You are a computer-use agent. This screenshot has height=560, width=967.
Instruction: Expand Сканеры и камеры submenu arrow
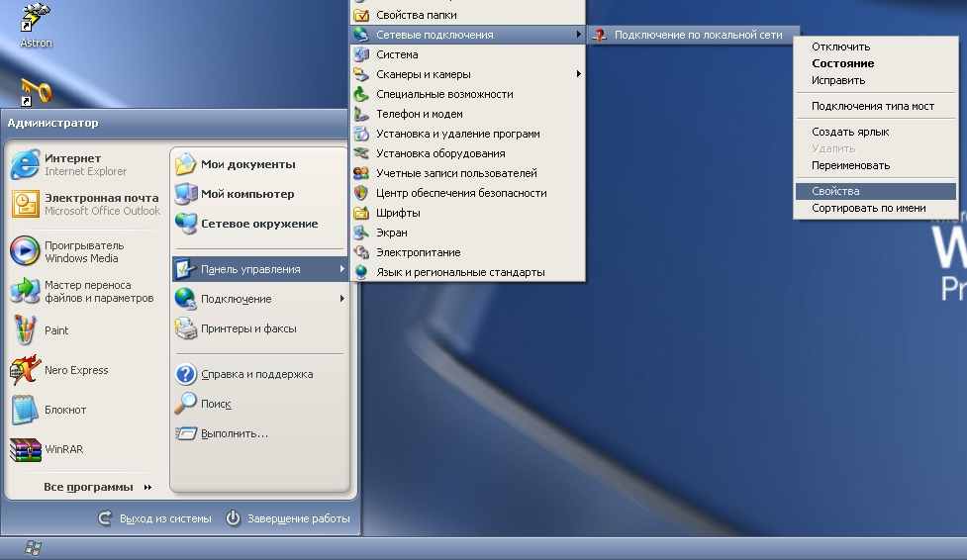click(x=578, y=74)
